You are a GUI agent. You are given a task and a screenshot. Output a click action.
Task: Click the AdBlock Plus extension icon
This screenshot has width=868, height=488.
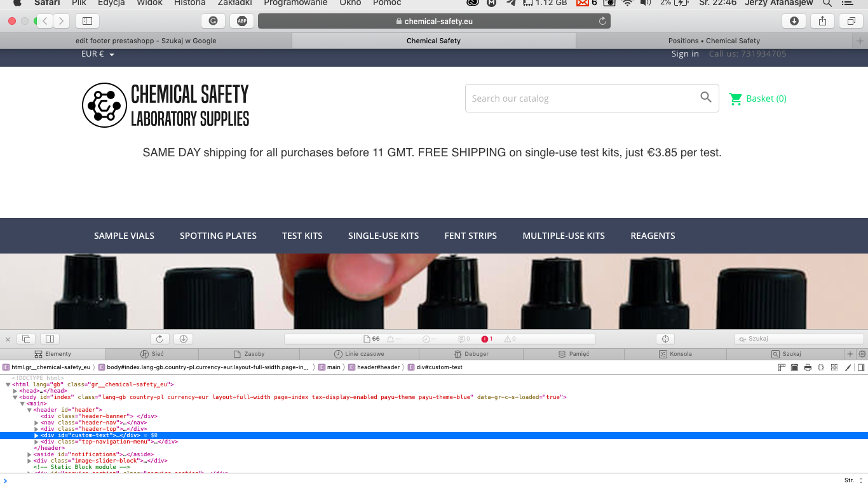point(241,21)
